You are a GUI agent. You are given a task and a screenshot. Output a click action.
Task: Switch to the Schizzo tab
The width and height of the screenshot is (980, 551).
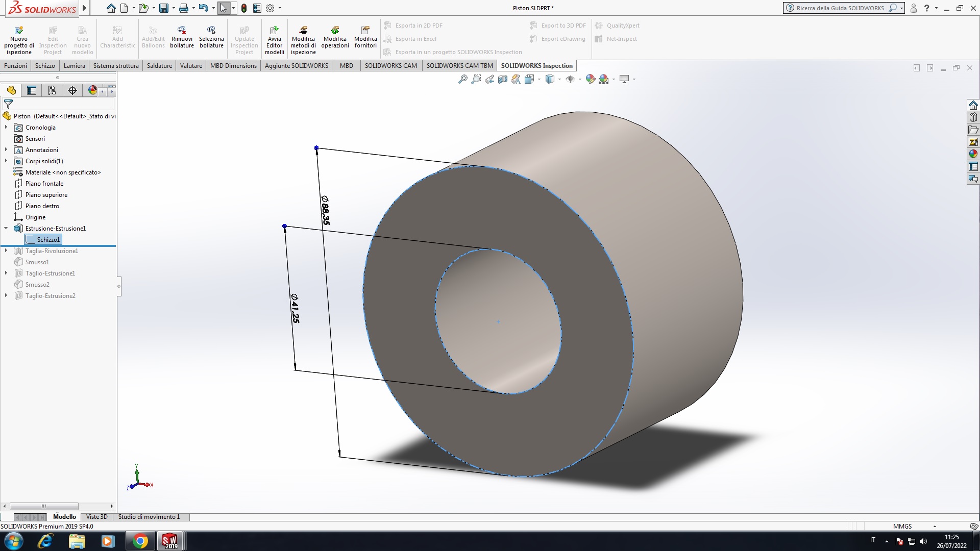45,66
